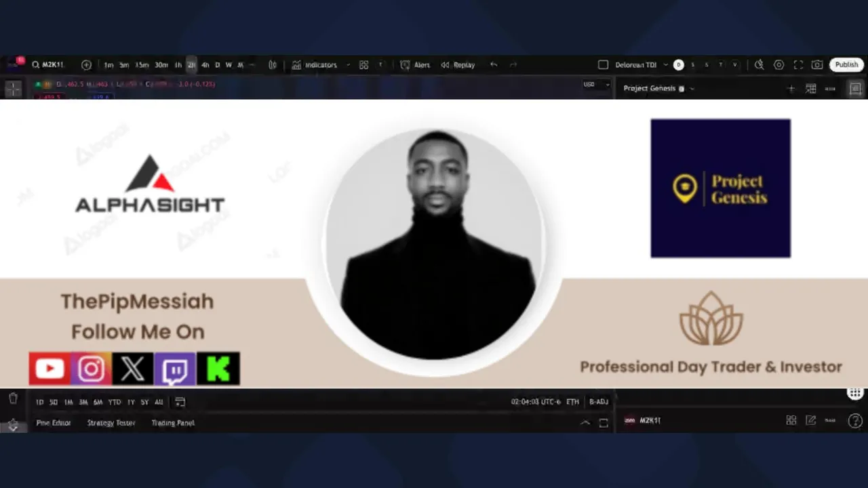Viewport: 868px width, 488px height.
Task: Expand the Delorean TDI layout dropdown
Action: coord(665,65)
